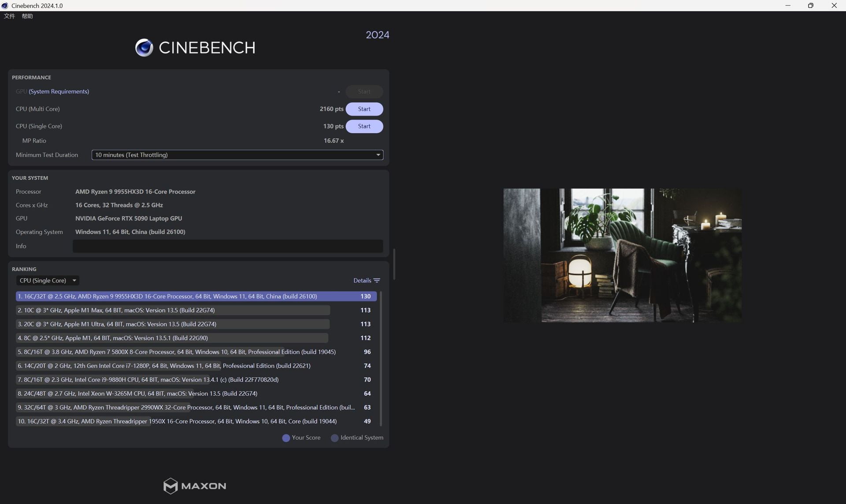Click the Processor name AMD Ryzen 9 9955HX3D
The width and height of the screenshot is (846, 504).
tap(135, 192)
